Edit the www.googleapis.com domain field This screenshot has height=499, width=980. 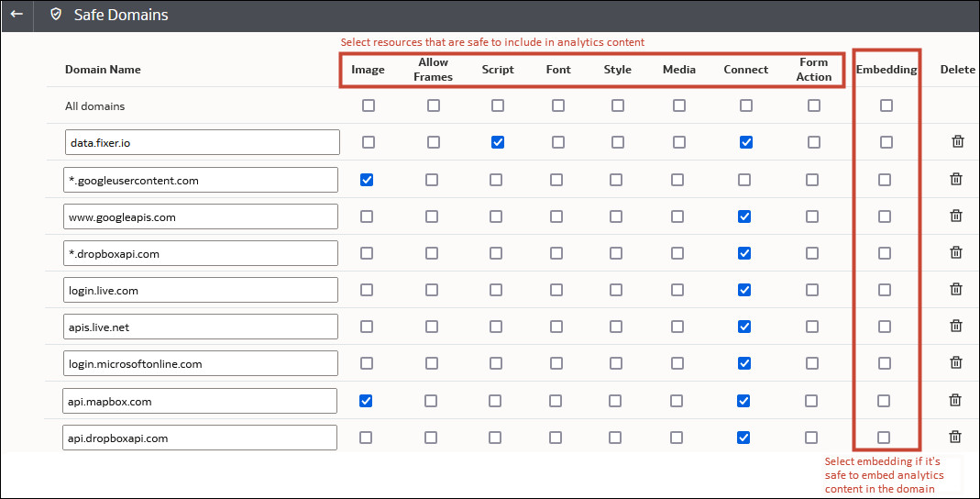[x=201, y=216]
